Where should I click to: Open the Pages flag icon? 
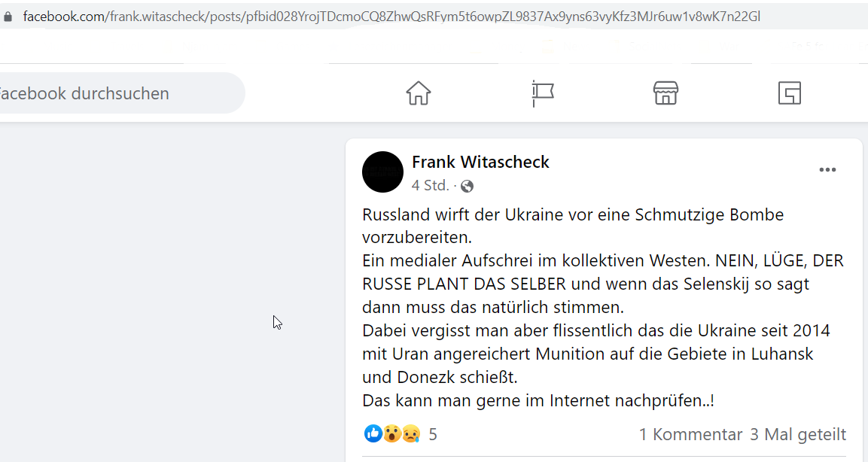click(x=543, y=93)
